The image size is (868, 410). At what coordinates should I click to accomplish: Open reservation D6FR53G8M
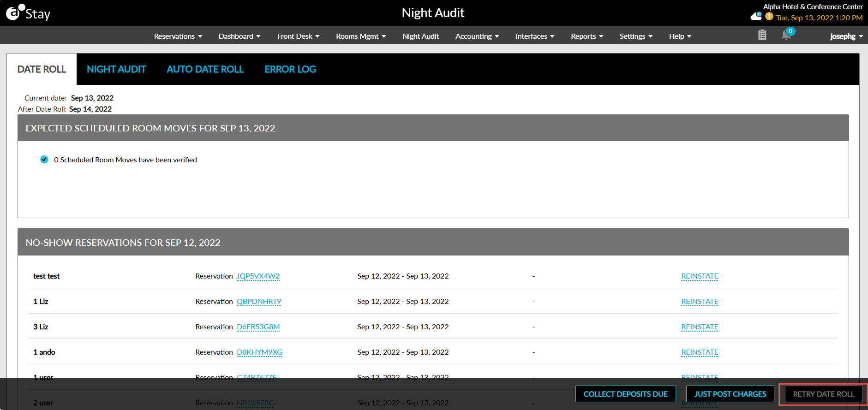coord(258,327)
